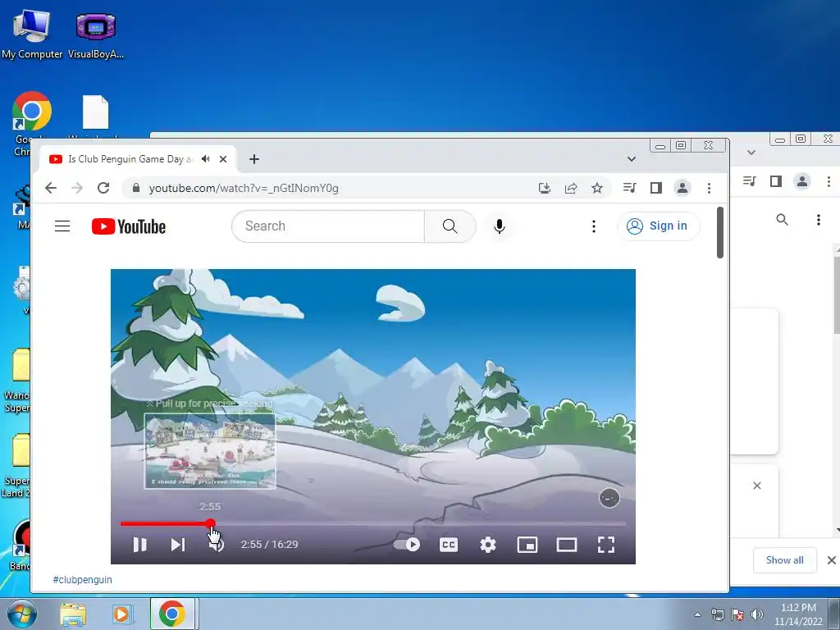The image size is (840, 630).
Task: Click the search magnifier in the background window
Action: [782, 220]
